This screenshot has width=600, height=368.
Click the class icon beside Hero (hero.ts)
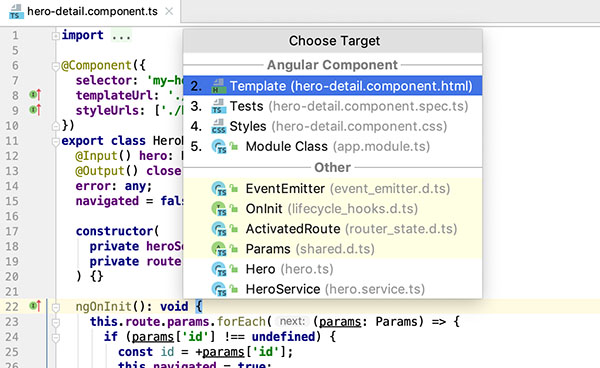219,270
